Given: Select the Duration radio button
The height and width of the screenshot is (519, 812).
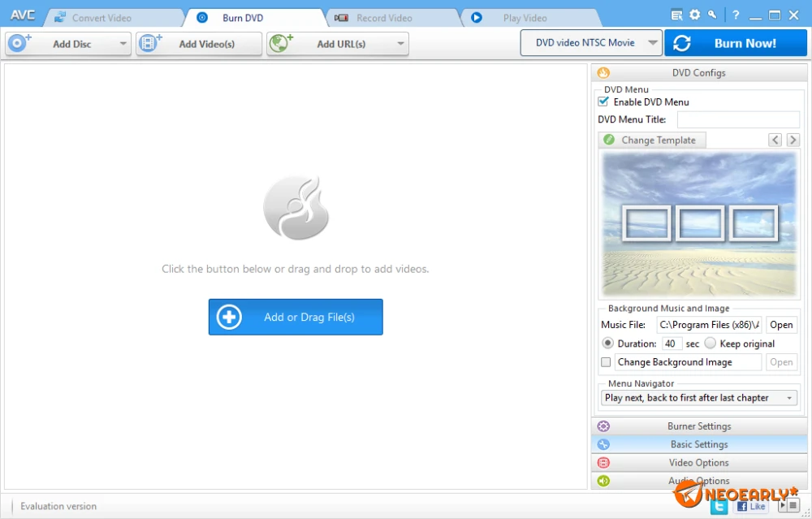Looking at the screenshot, I should click(607, 344).
